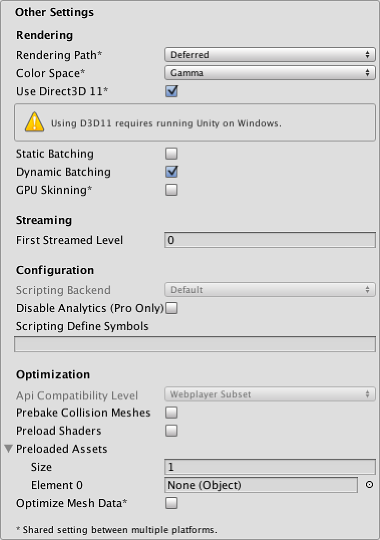Open the Api Compatibility Level dropdown
Image resolution: width=380 pixels, height=540 pixels.
click(x=270, y=394)
